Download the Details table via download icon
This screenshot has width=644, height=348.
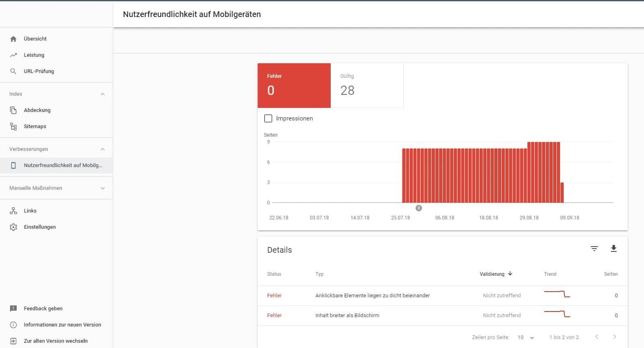tap(614, 249)
